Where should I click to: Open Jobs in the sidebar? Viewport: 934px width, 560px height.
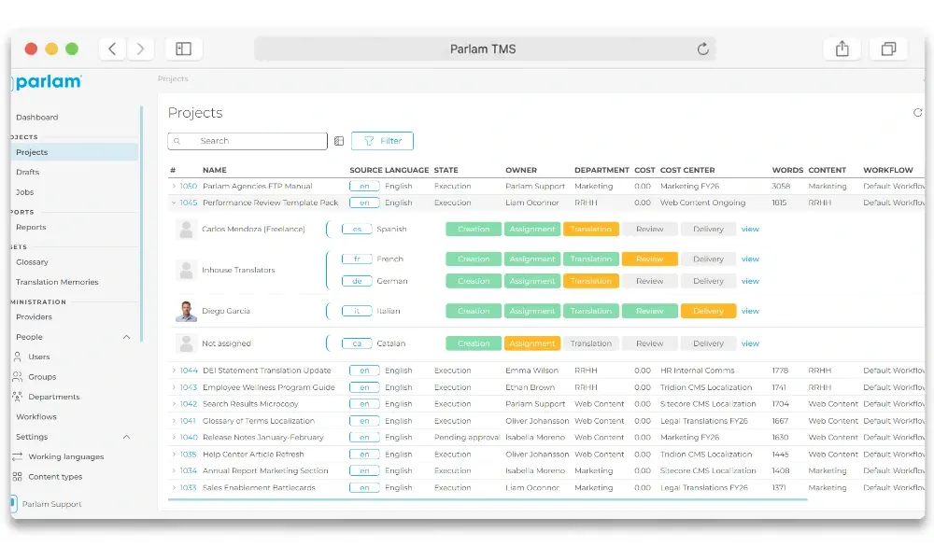click(25, 192)
